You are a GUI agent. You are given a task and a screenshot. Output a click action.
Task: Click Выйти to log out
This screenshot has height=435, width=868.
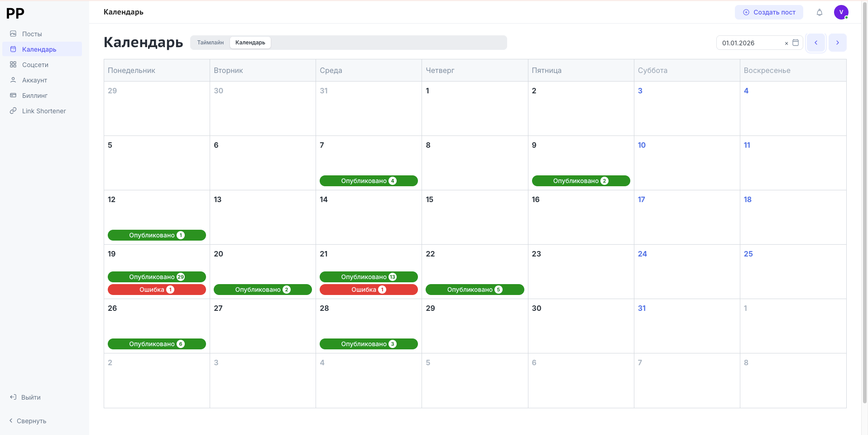pyautogui.click(x=30, y=397)
